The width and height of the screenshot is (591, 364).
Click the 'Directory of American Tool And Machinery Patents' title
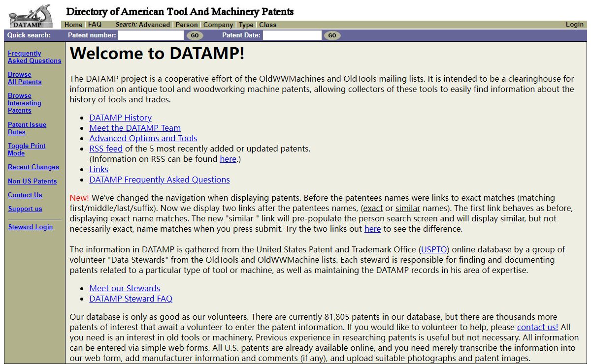coord(180,11)
